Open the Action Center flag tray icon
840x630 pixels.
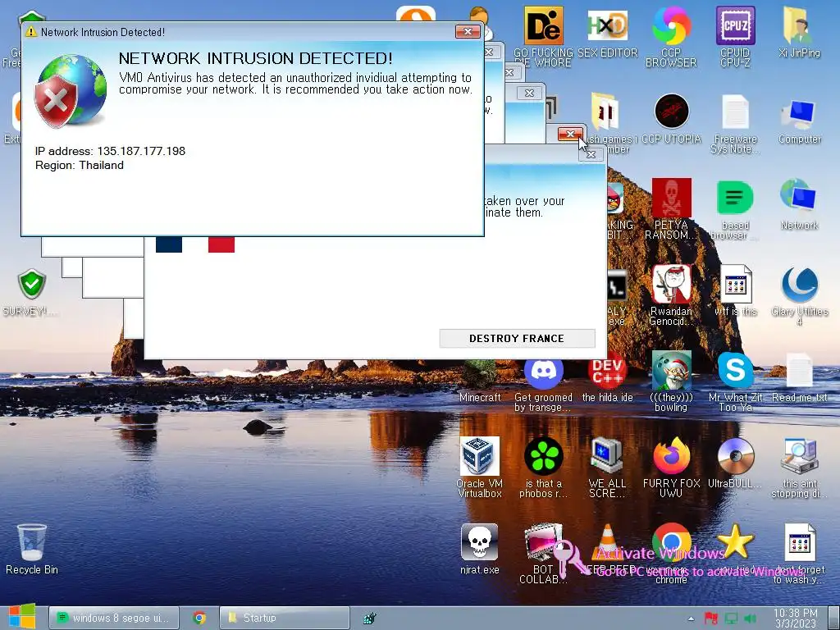tap(711, 619)
